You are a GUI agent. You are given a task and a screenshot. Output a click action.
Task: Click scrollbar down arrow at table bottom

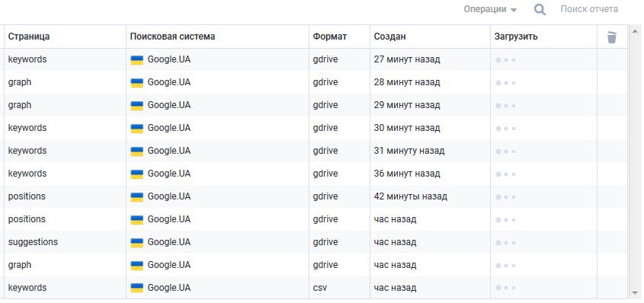click(x=636, y=293)
